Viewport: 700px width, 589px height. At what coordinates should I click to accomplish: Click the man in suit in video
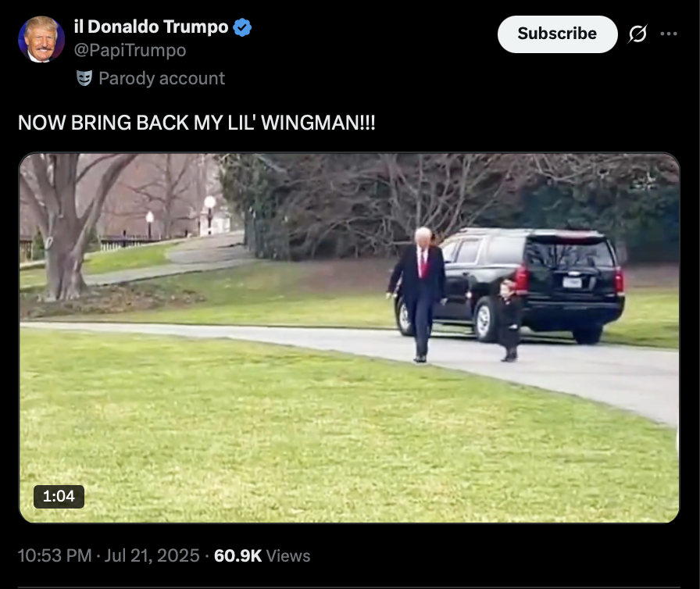click(x=419, y=294)
